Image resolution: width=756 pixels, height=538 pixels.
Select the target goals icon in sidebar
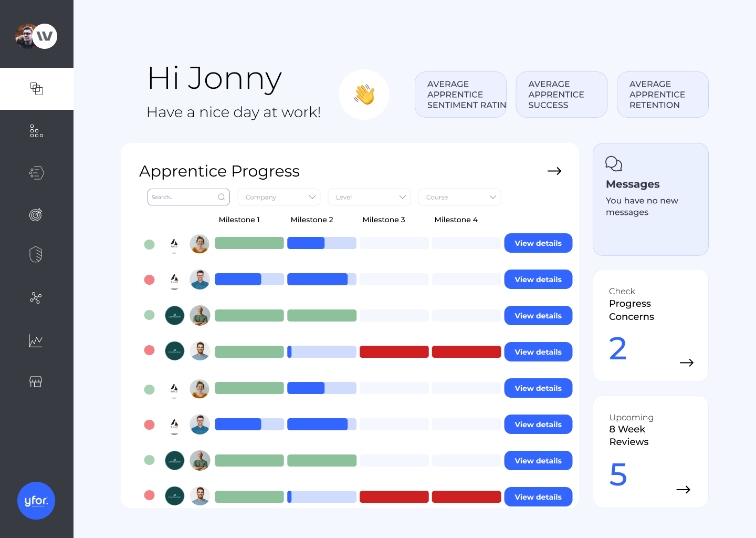[x=36, y=214]
